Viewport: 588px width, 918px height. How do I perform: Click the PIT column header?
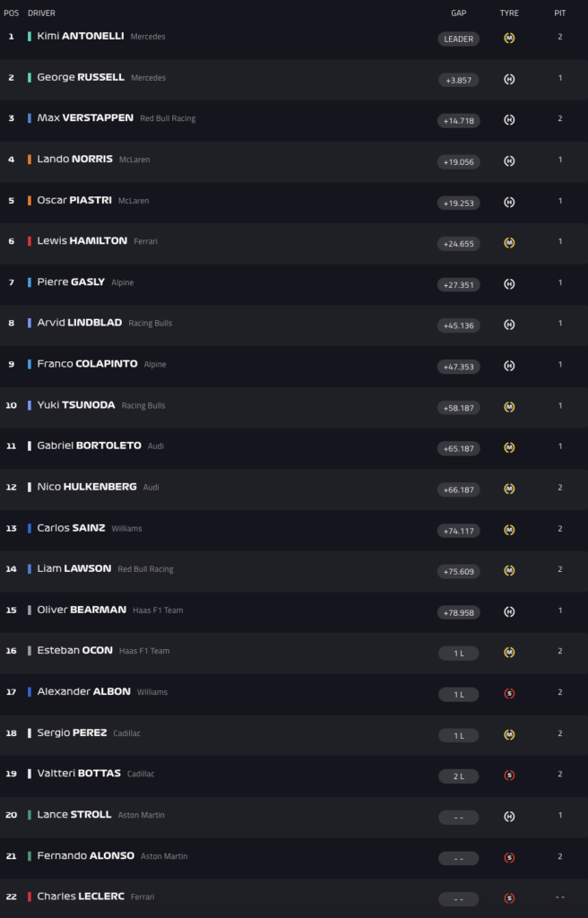point(560,13)
